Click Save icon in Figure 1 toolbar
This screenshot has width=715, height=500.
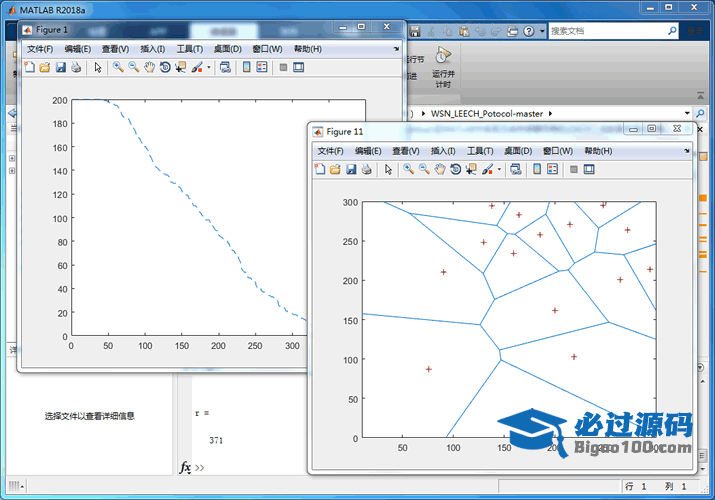(60, 67)
